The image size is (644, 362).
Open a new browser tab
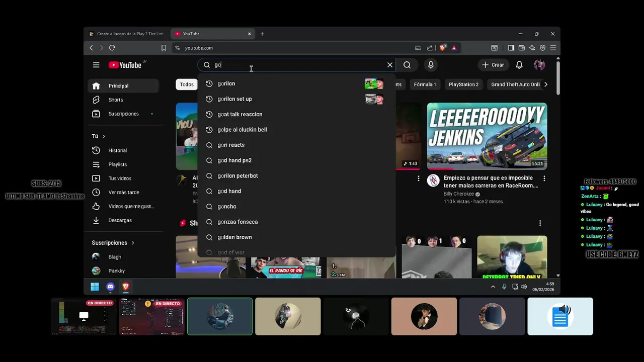pos(262,34)
